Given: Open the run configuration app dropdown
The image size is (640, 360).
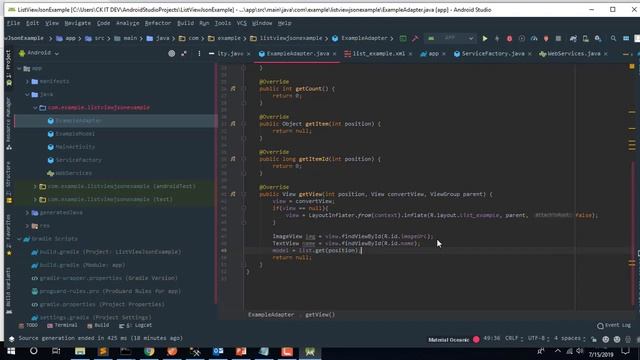Looking at the screenshot, I should (450, 38).
